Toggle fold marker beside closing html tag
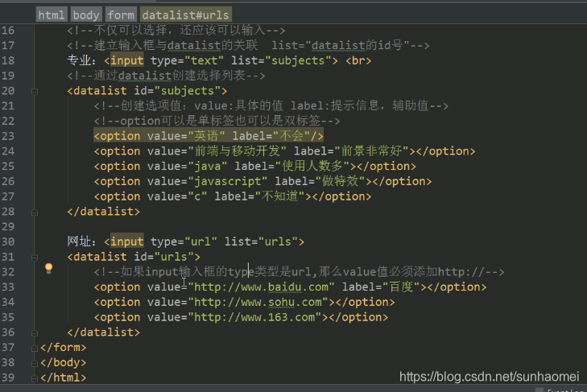 [x=35, y=378]
